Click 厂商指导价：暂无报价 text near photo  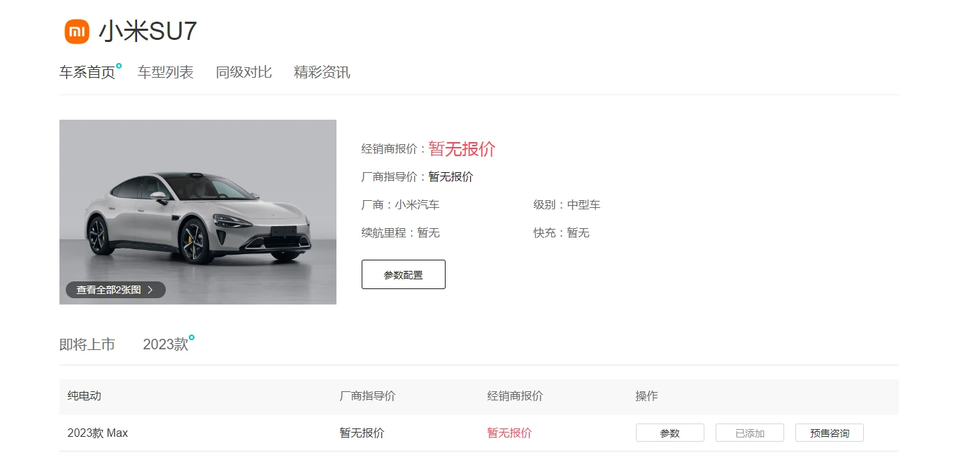(x=418, y=177)
